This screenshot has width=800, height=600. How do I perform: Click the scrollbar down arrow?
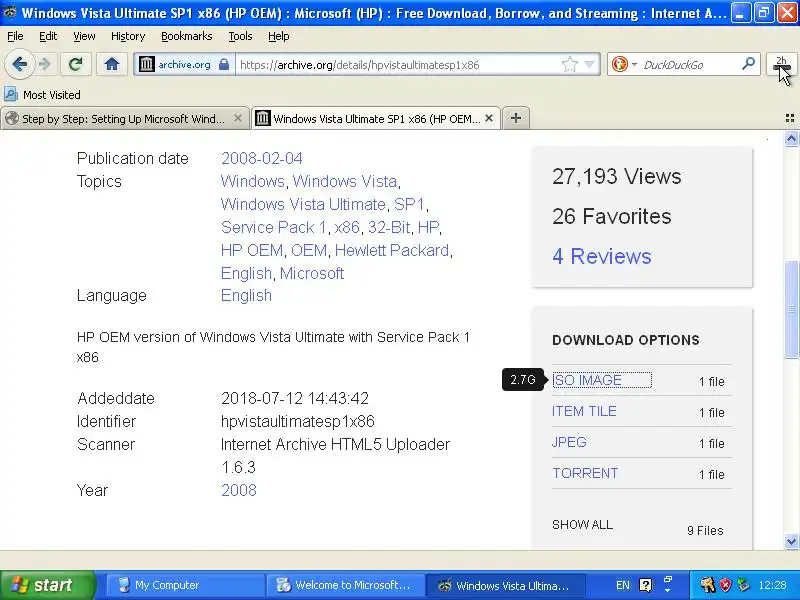pyautogui.click(x=791, y=541)
